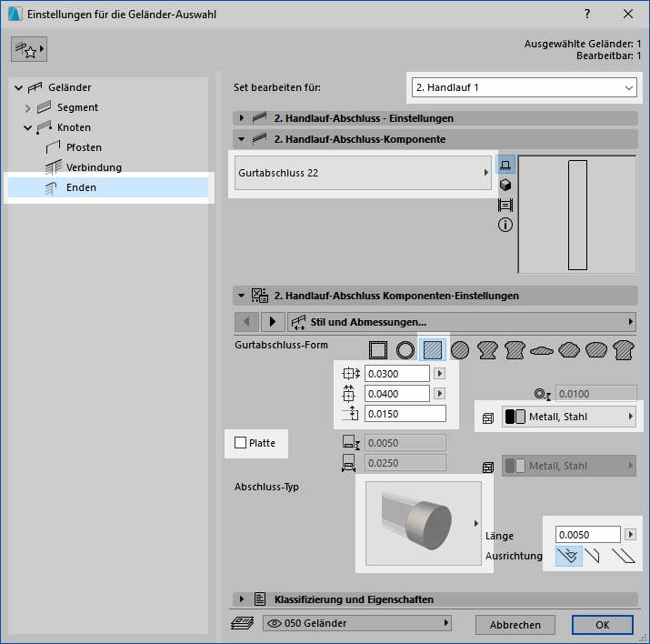Edit the 0.0150 offset field
The width and height of the screenshot is (650, 644).
click(405, 414)
